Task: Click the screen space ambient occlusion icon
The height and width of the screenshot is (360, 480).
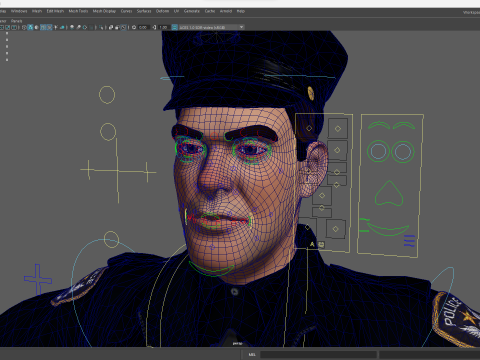Action: pyautogui.click(x=72, y=27)
